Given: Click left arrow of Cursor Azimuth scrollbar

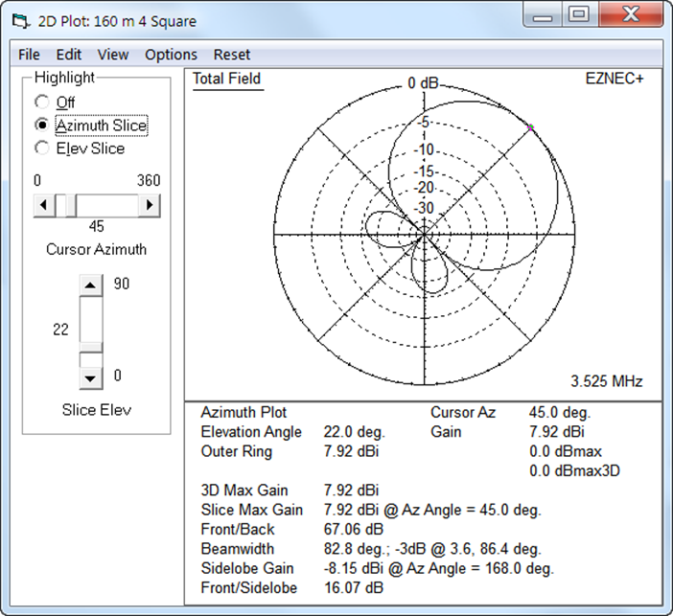Looking at the screenshot, I should click(x=44, y=205).
